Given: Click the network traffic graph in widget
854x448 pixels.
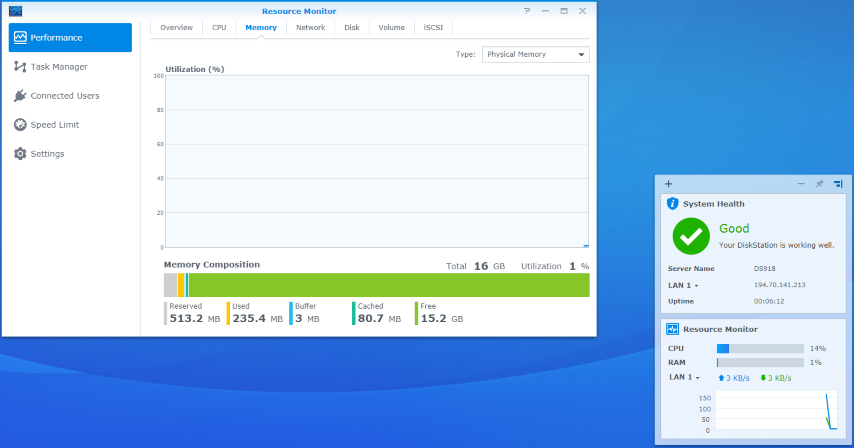Looking at the screenshot, I should point(777,411).
